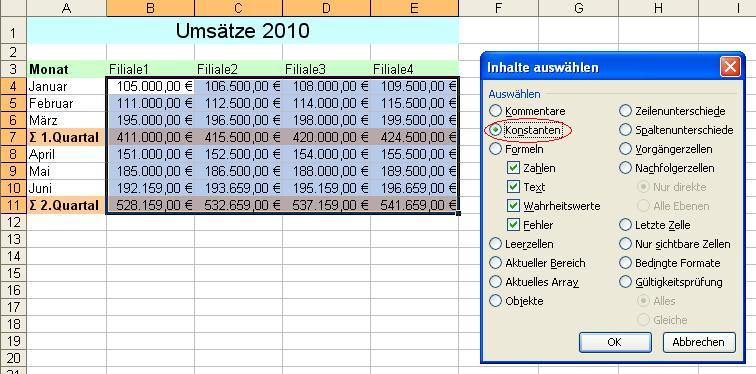Click cell with 199.500,00 €
This screenshot has height=374, width=756.
(415, 120)
